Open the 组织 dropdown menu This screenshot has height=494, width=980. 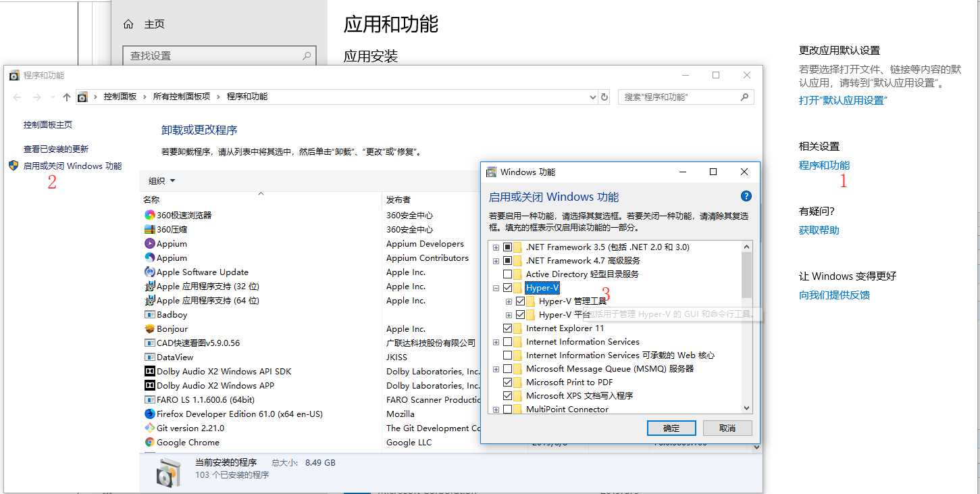click(x=161, y=180)
